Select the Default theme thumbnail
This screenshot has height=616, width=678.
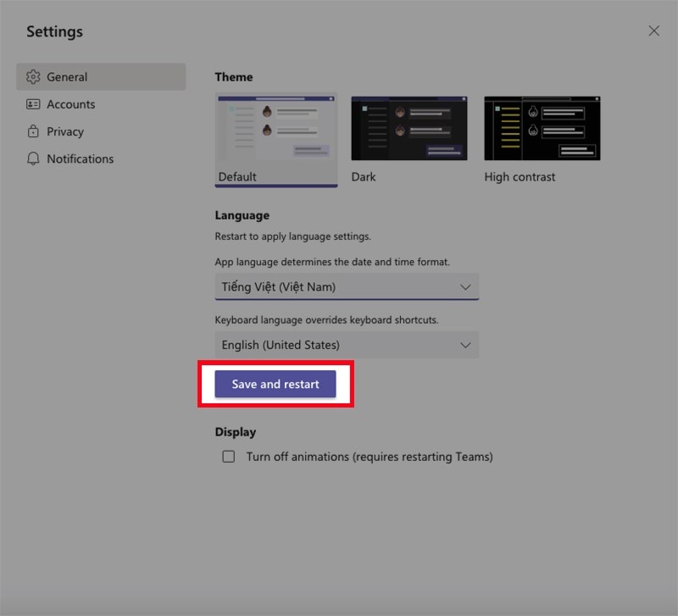pyautogui.click(x=276, y=127)
